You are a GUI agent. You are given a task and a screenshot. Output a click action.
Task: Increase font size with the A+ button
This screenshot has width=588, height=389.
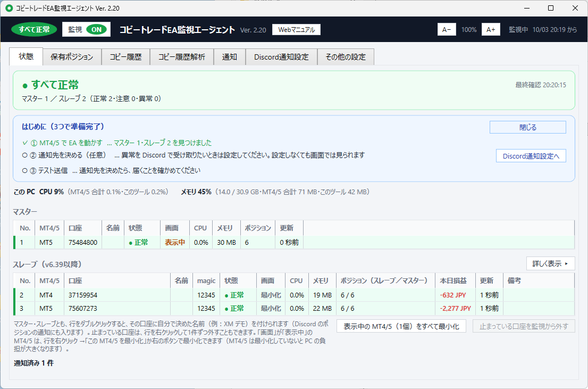tap(491, 30)
